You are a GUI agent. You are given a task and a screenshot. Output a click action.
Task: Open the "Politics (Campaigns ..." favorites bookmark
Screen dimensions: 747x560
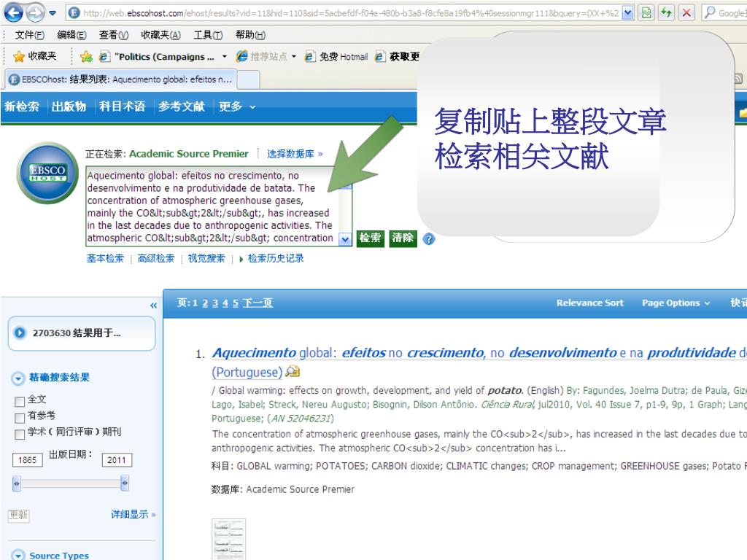158,57
